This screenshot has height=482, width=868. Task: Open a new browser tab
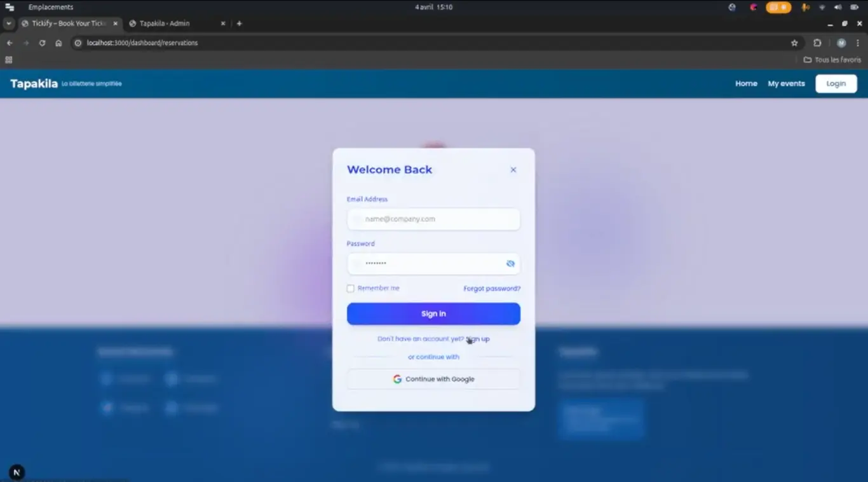(239, 24)
